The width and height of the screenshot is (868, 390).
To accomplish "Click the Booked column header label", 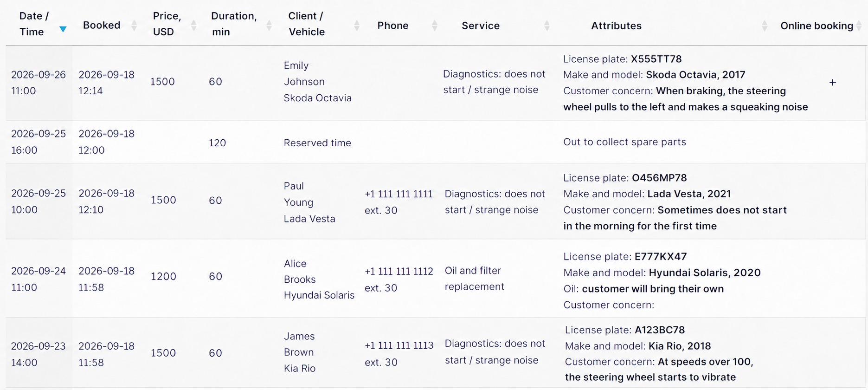I will tap(102, 25).
